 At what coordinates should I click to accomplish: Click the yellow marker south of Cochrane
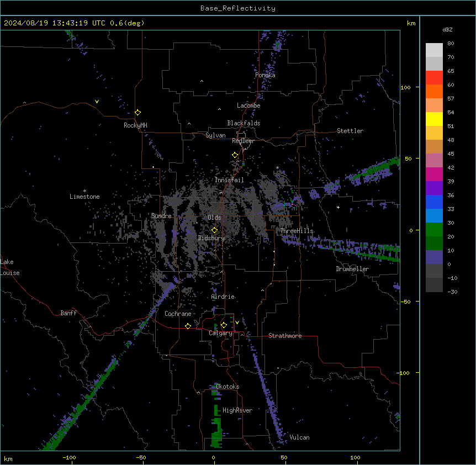coord(188,326)
